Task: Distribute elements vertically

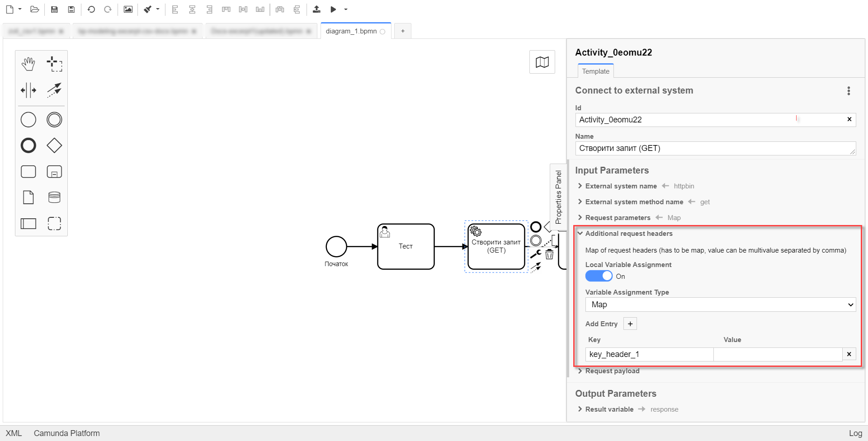Action: click(x=297, y=9)
